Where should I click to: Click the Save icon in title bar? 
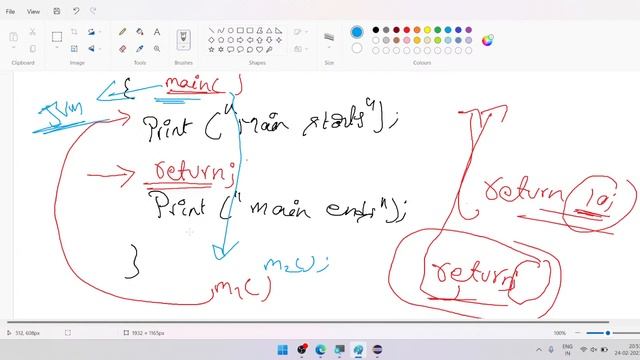(x=57, y=11)
